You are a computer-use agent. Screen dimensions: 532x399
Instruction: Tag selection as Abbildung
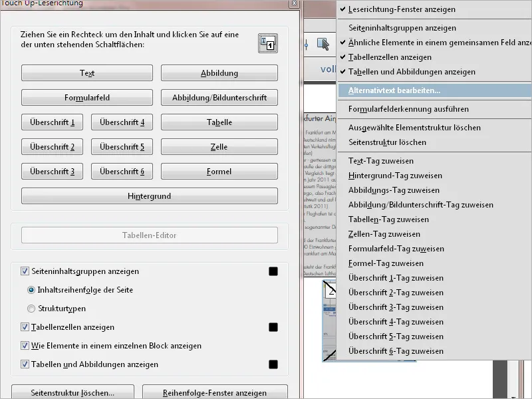[x=219, y=73]
